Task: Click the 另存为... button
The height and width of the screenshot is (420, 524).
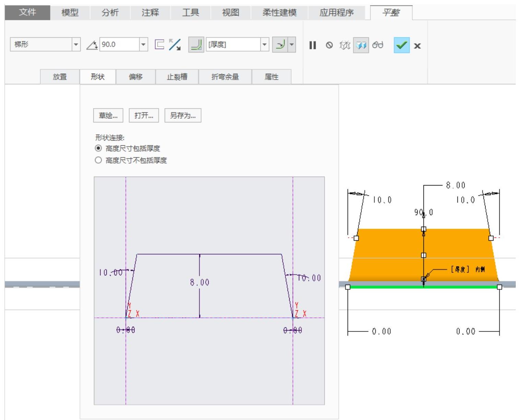Action: tap(183, 116)
